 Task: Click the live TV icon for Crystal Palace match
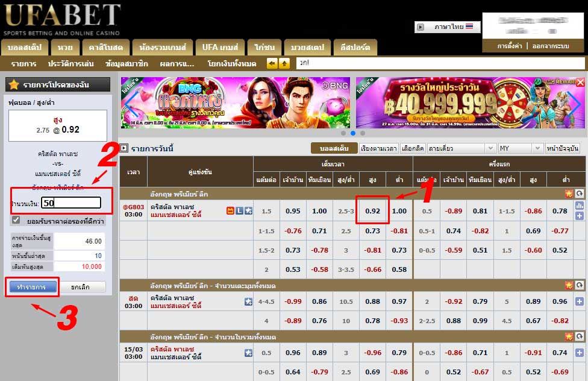click(x=230, y=210)
